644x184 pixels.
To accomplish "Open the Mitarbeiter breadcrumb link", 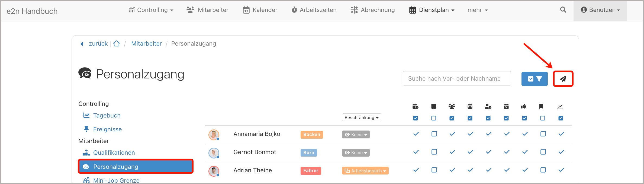I will 146,43.
